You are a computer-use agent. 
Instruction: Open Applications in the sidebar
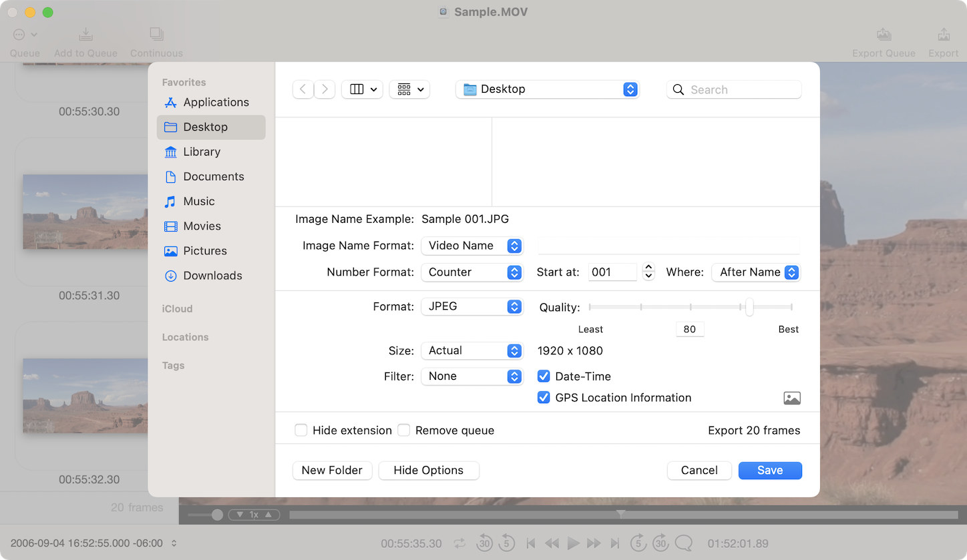point(210,102)
